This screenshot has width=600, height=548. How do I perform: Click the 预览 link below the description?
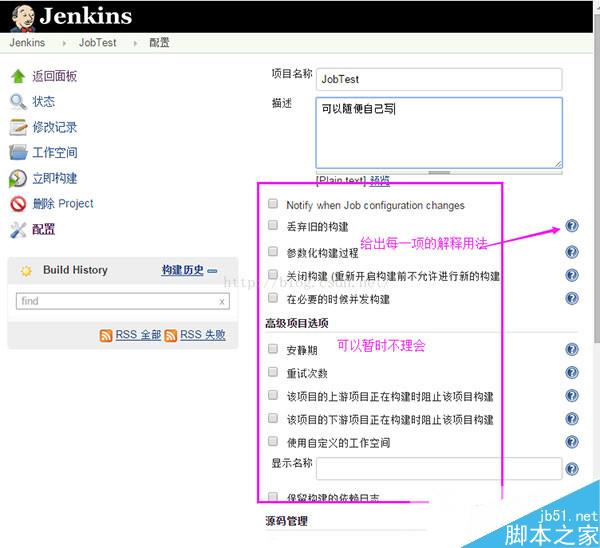pyautogui.click(x=380, y=180)
